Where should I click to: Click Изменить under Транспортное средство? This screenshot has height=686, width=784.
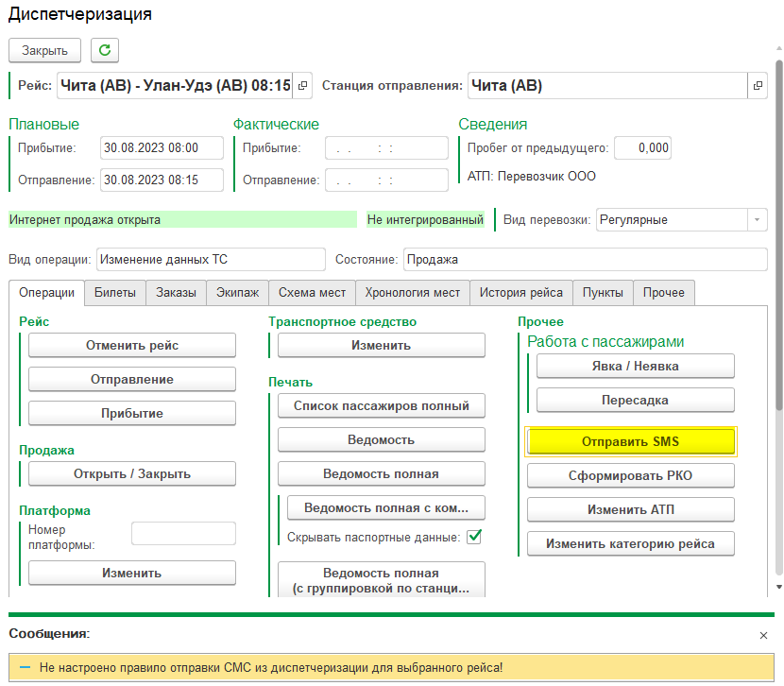tap(381, 346)
